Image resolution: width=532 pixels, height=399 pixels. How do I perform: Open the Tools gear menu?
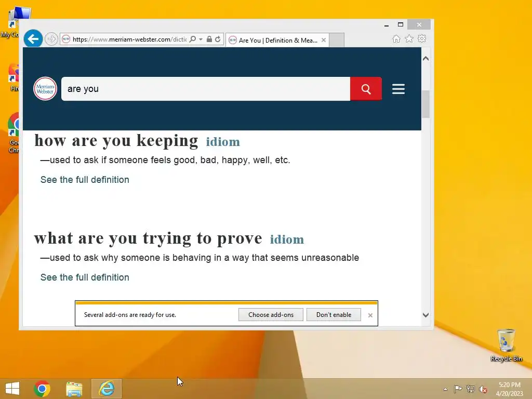[422, 38]
